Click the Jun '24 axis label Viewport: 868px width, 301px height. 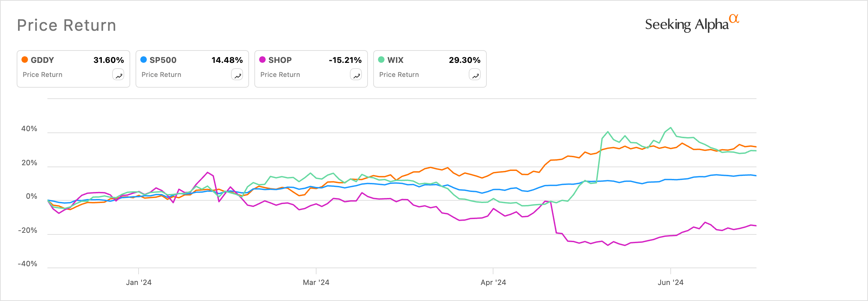(671, 283)
